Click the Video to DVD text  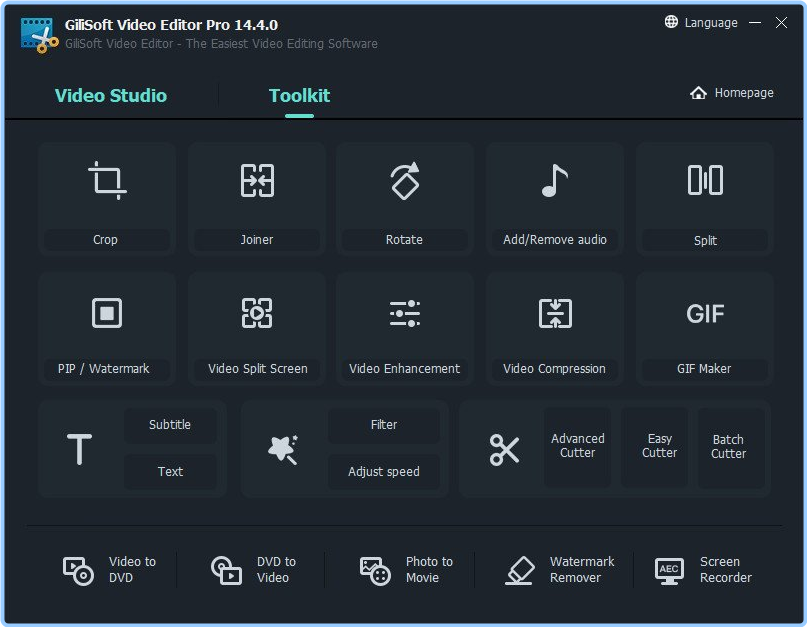click(132, 570)
